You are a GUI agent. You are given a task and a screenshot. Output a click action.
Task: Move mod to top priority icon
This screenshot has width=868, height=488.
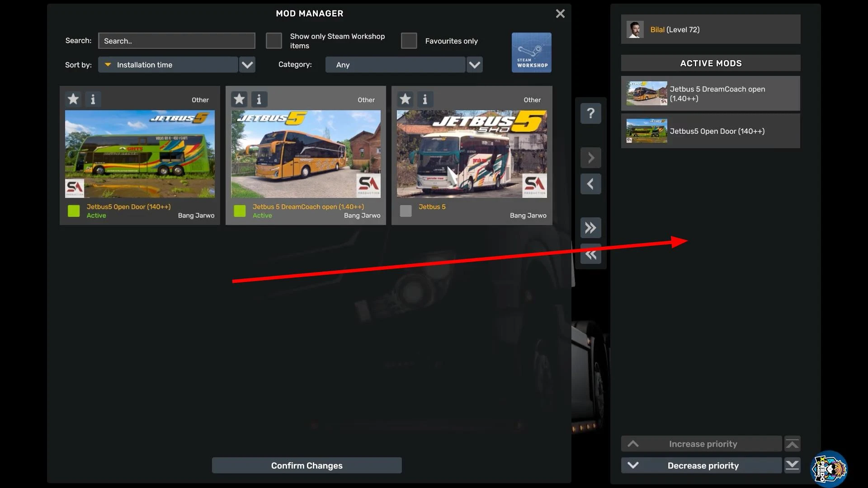click(x=792, y=444)
